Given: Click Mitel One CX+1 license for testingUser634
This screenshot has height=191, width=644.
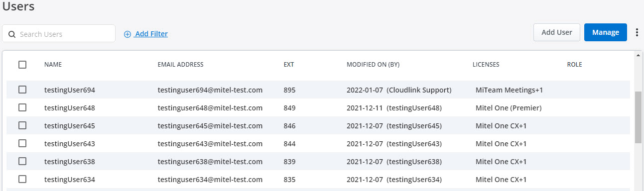Looking at the screenshot, I should tap(501, 180).
